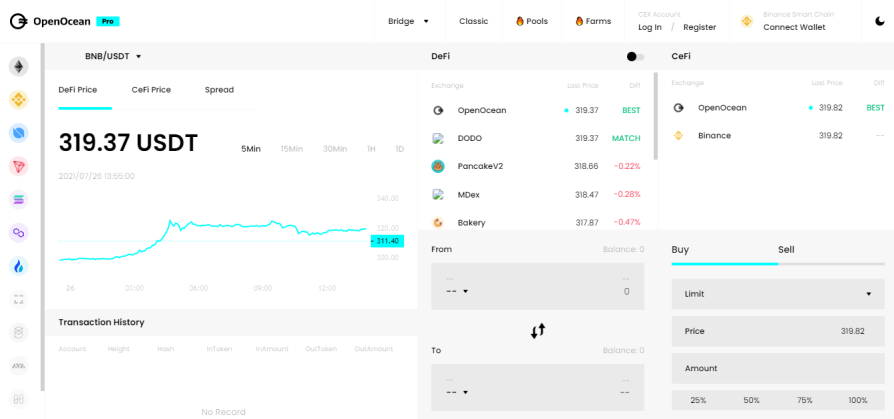Click the Bakery -0.47% diff value
Screen dimensions: 894x419
(x=627, y=222)
